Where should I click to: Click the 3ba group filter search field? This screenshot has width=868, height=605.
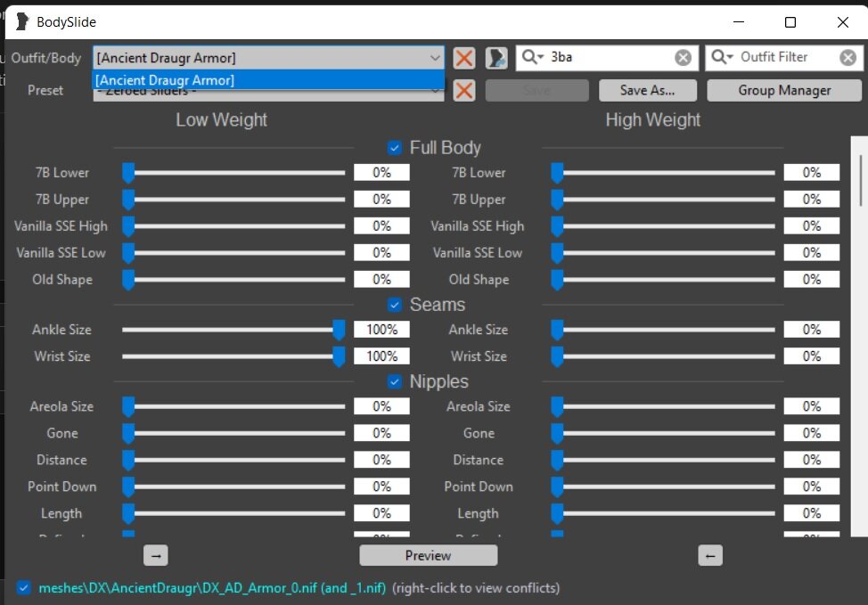pos(609,58)
